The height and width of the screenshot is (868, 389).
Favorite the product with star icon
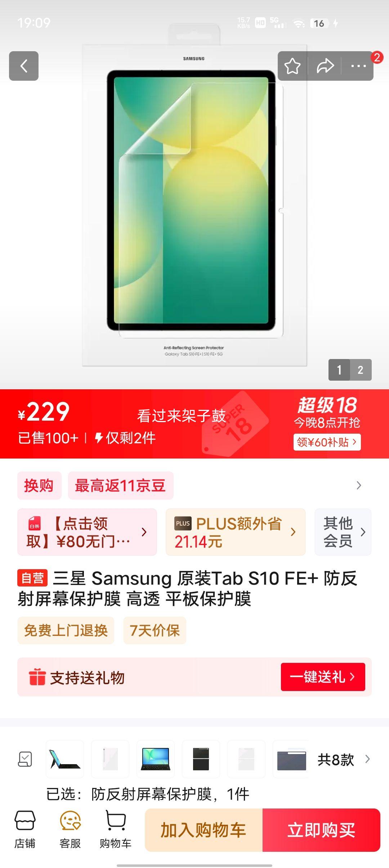tap(292, 66)
